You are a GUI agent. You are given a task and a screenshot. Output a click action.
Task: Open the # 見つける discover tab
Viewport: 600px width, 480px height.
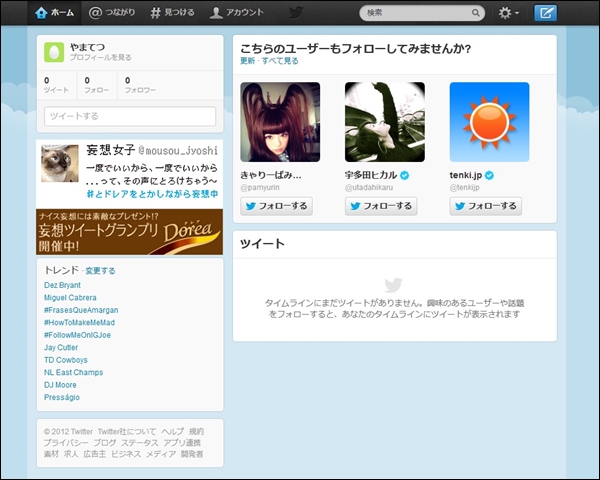[172, 13]
